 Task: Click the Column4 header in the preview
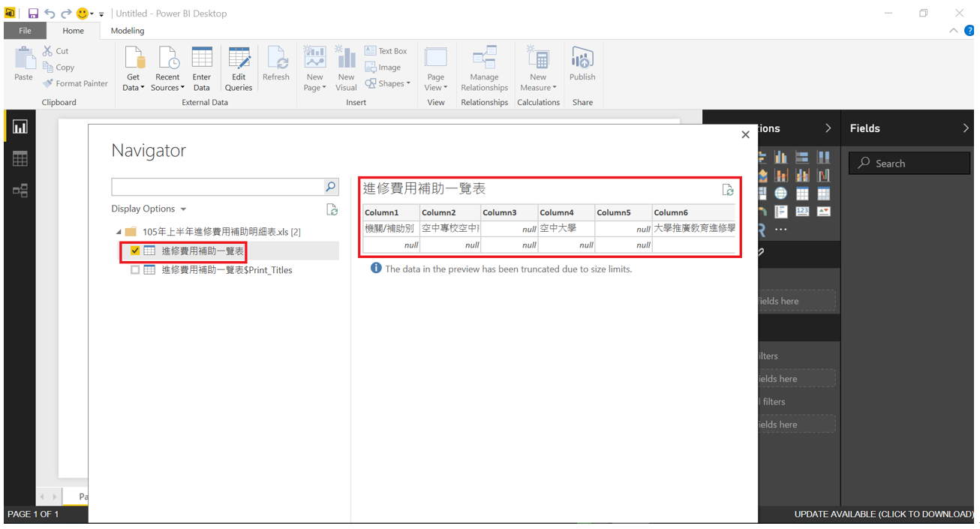(567, 212)
